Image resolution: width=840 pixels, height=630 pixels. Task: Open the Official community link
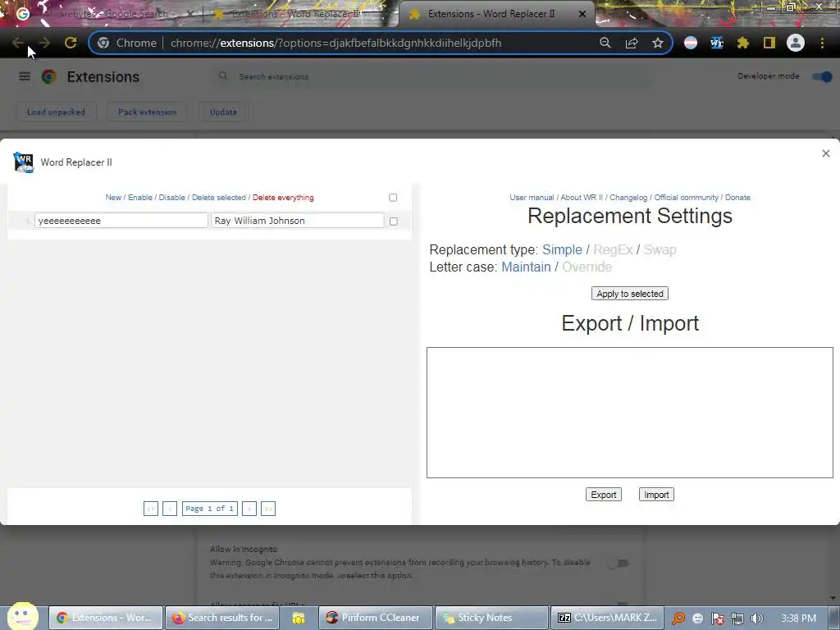687,198
